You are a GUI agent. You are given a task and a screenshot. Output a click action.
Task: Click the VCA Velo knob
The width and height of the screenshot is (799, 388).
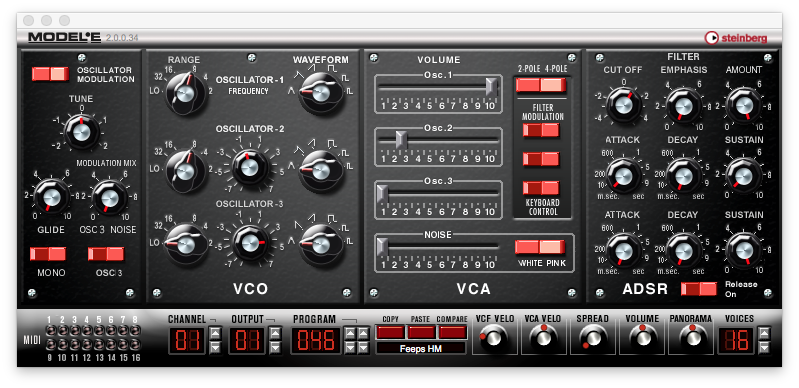point(543,338)
